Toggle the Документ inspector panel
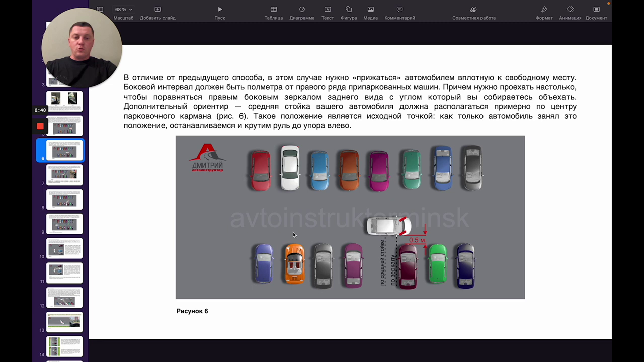This screenshot has height=362, width=644. coord(596,9)
